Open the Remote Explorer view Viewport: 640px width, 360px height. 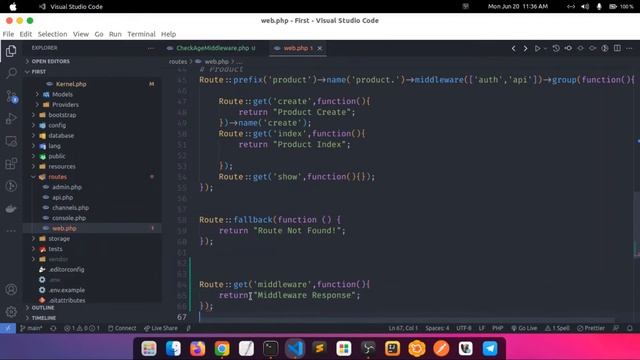tap(11, 141)
